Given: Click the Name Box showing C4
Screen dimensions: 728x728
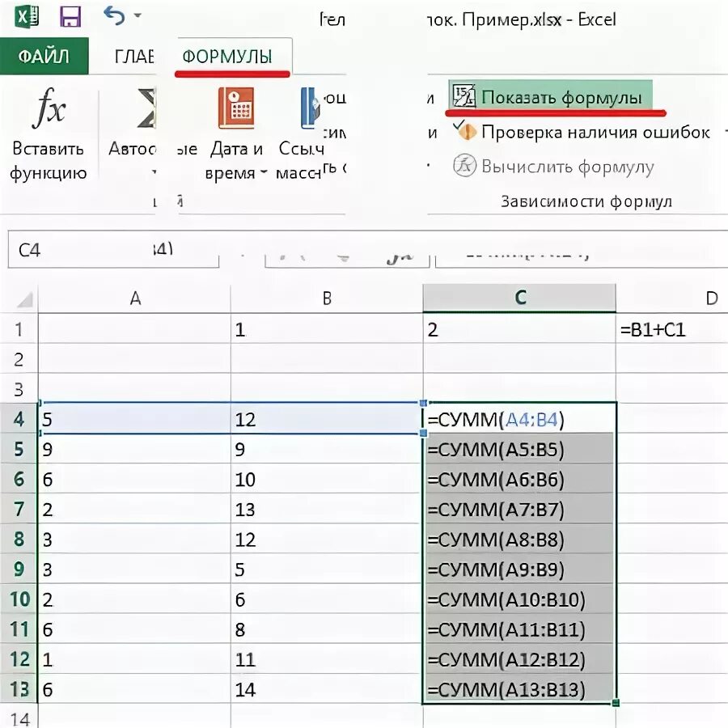Looking at the screenshot, I should tap(113, 250).
